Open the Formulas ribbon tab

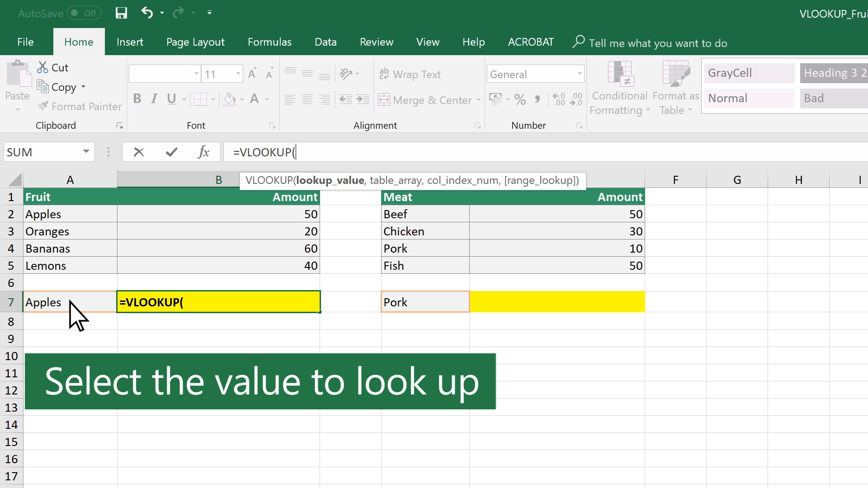point(269,41)
